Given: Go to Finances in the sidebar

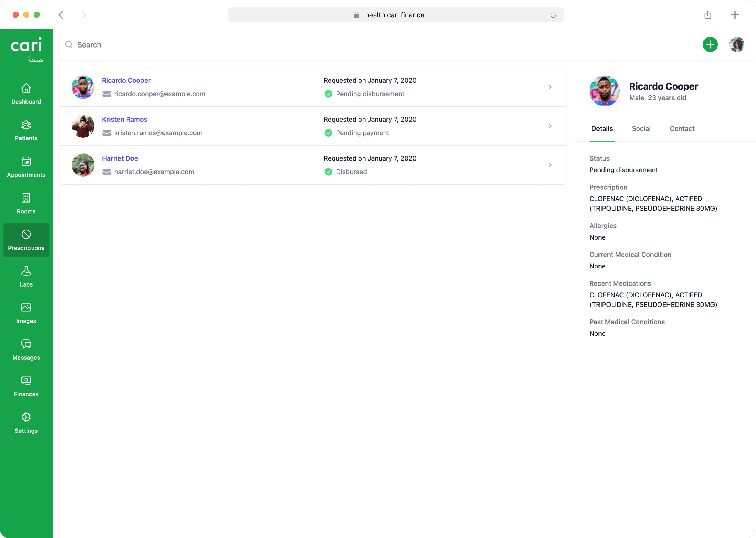Looking at the screenshot, I should click(x=26, y=386).
